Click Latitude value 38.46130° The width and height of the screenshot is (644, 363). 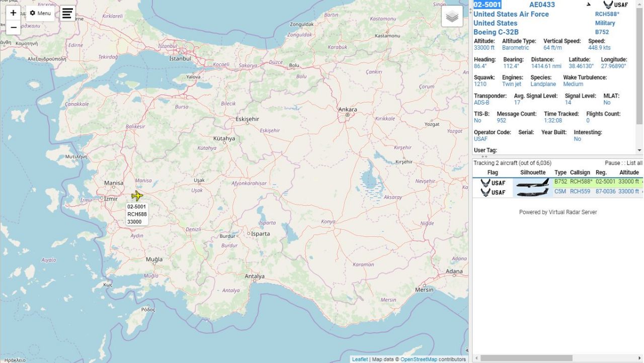[581, 66]
